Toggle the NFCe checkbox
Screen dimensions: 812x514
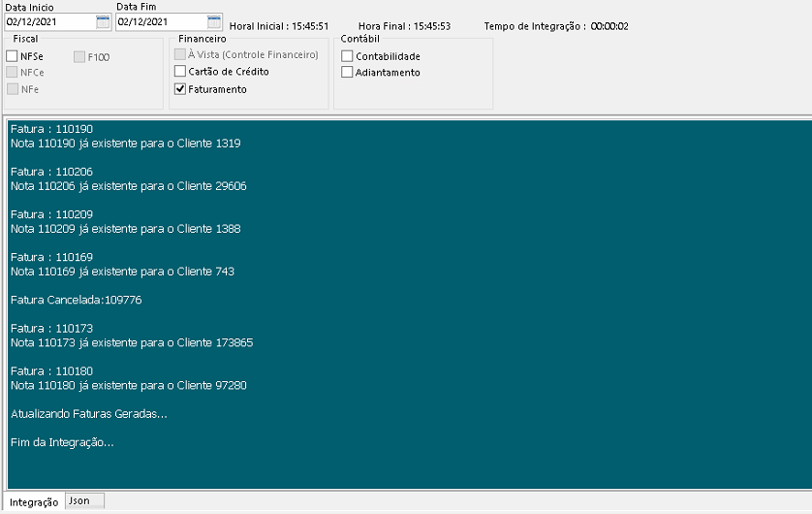click(x=12, y=72)
